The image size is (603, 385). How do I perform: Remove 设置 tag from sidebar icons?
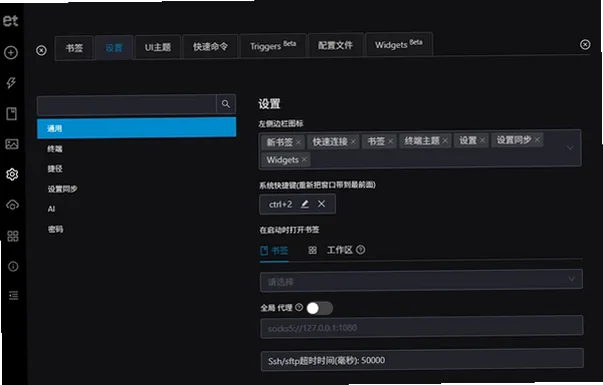coord(482,140)
